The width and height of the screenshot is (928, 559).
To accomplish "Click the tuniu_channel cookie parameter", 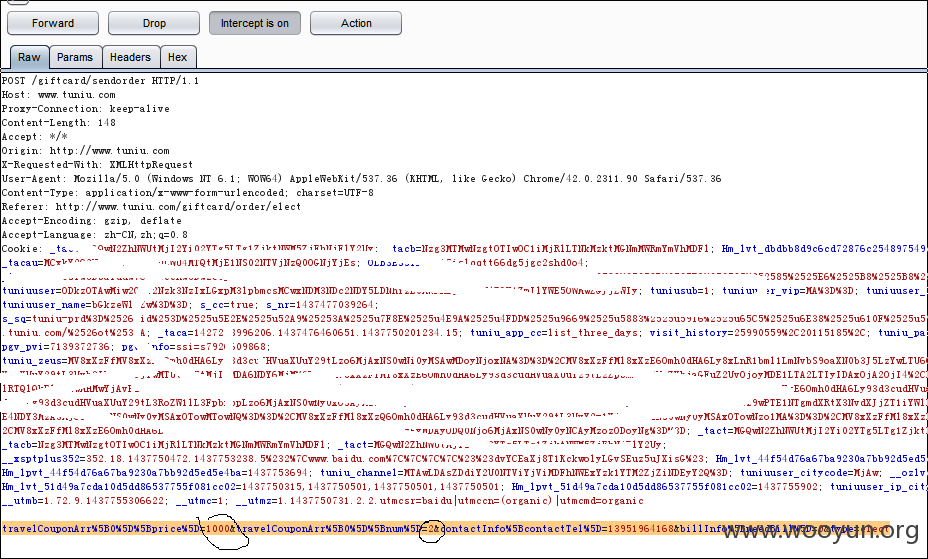I will click(x=524, y=473).
